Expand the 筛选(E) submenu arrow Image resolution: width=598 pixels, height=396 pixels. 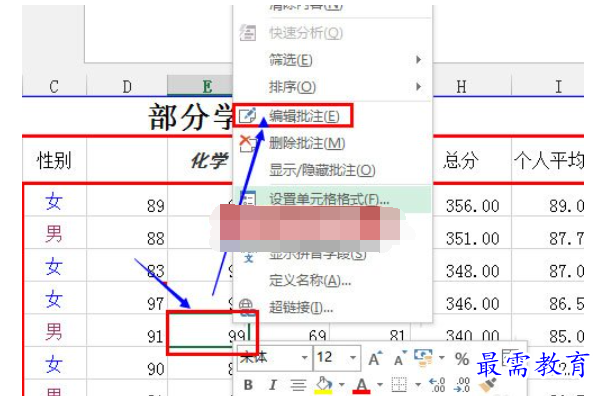[x=419, y=60]
